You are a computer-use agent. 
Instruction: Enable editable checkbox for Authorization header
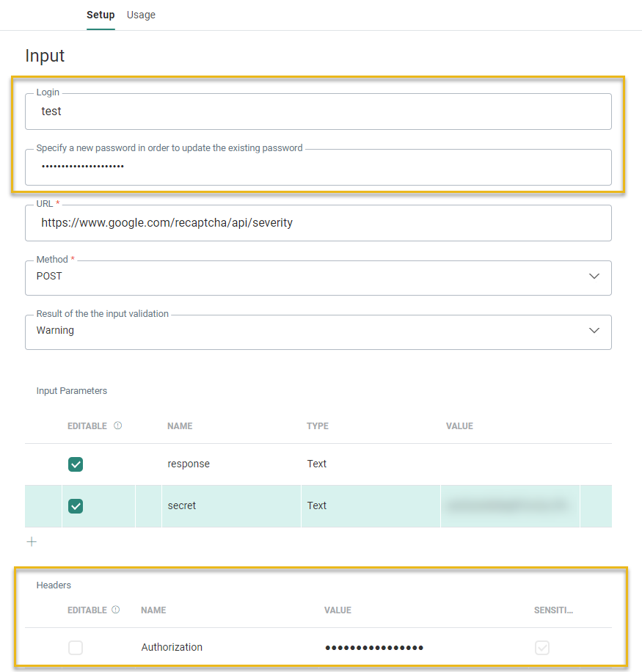pyautogui.click(x=76, y=648)
